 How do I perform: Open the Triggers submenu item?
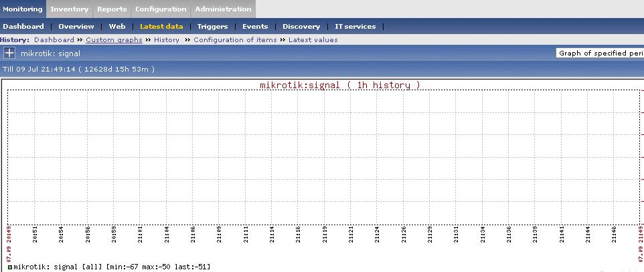click(x=212, y=26)
